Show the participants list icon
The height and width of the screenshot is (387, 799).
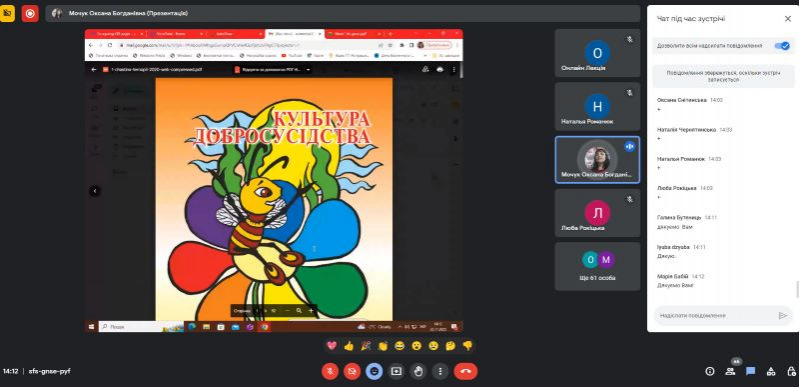pyautogui.click(x=730, y=371)
